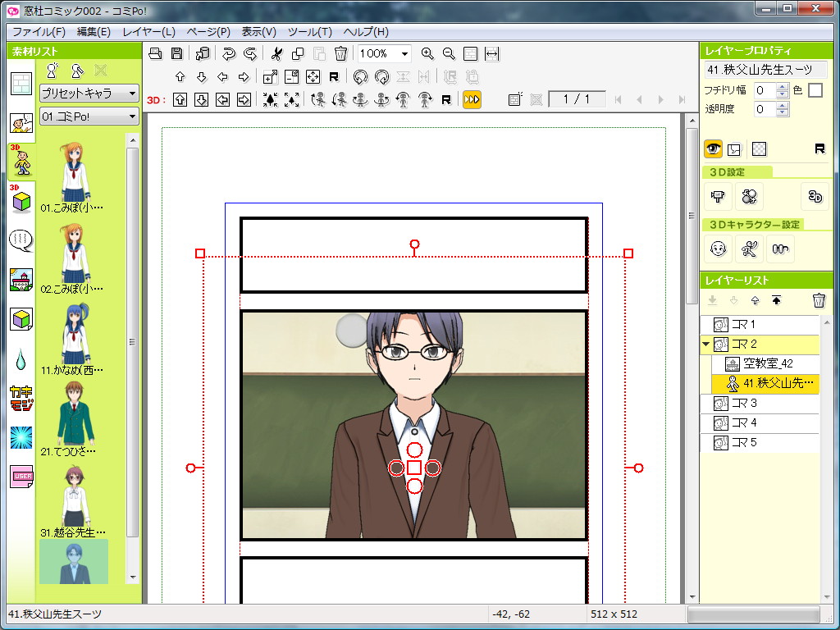Select the speech balloon material category

click(x=21, y=240)
